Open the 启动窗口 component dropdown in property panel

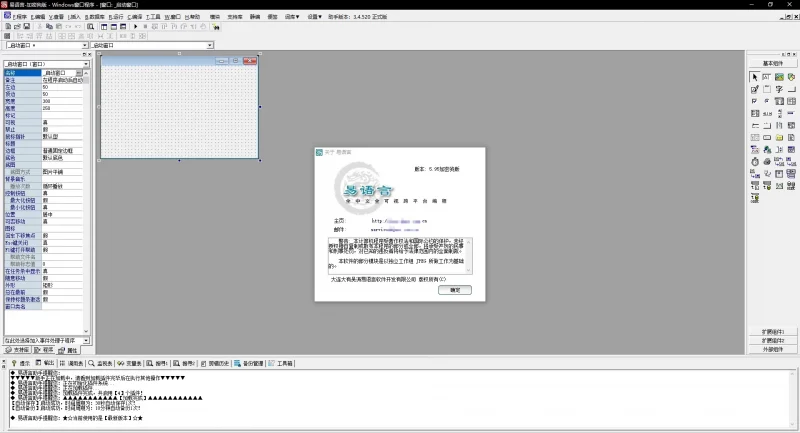click(86, 63)
